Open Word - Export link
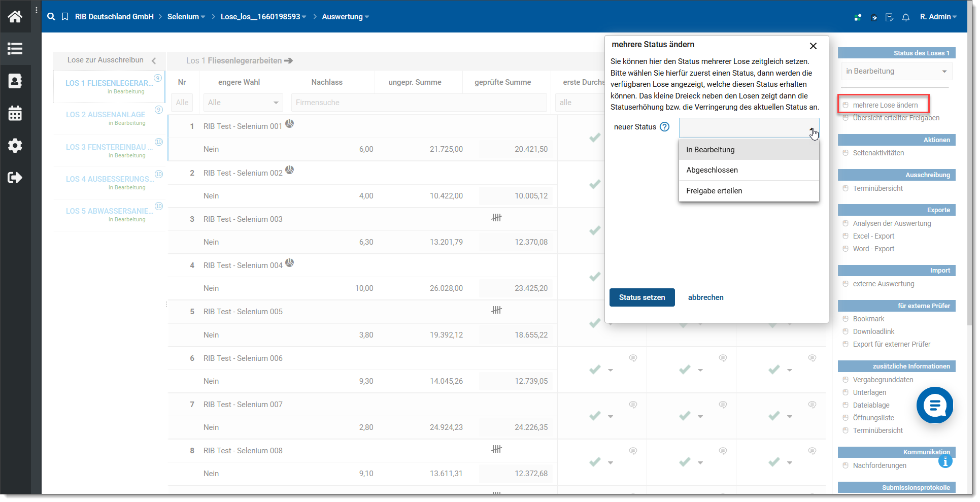Image resolution: width=980 pixels, height=502 pixels. tap(873, 249)
